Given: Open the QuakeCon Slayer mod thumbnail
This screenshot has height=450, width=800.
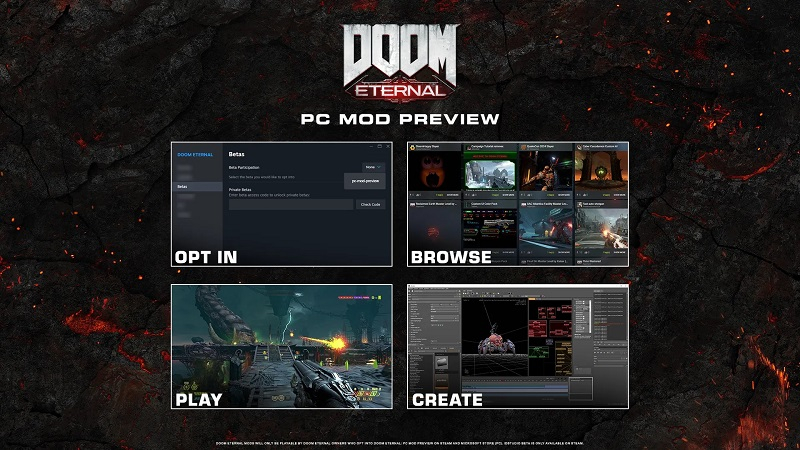Looking at the screenshot, I should click(x=545, y=173).
